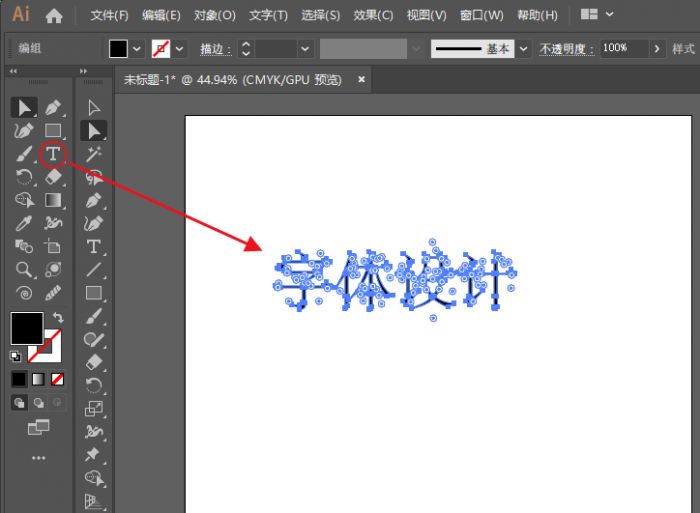Click the 描边 stroke label link
The image size is (700, 513).
coord(215,49)
